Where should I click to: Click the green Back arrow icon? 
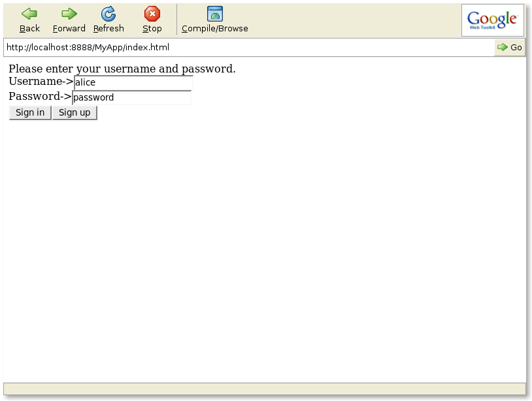29,14
